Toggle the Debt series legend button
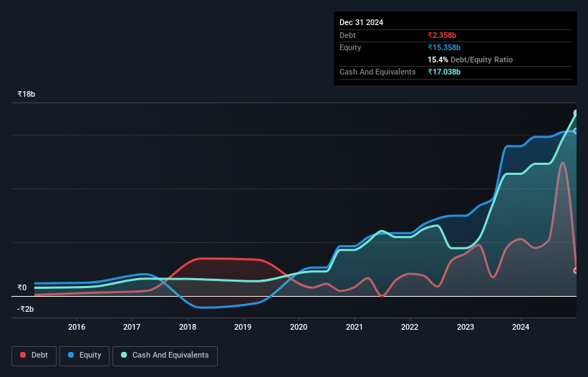 click(34, 355)
